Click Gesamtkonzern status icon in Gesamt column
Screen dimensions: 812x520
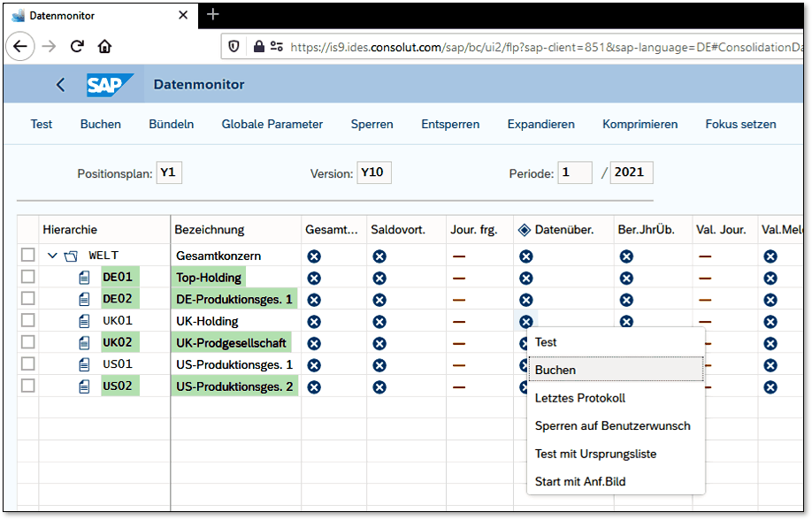(x=314, y=256)
